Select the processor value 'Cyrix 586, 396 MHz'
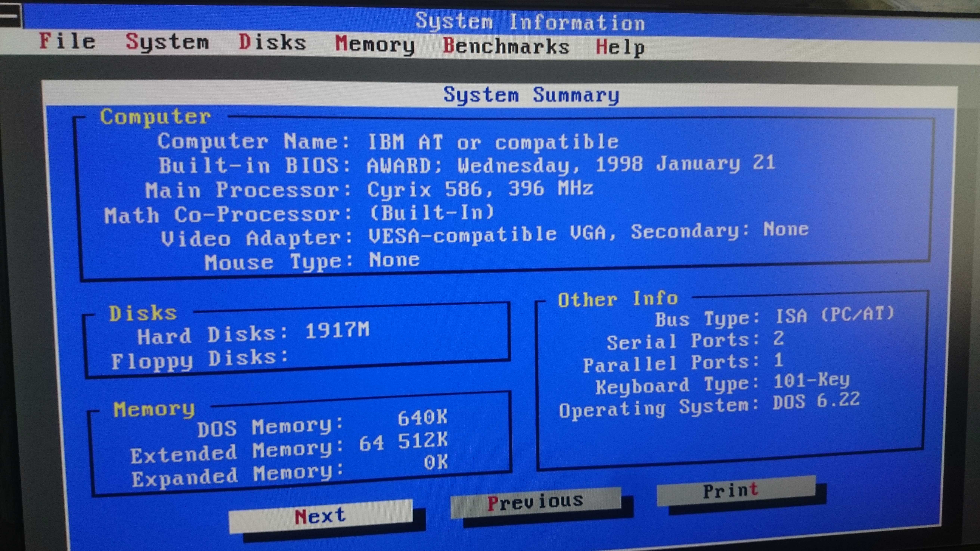The height and width of the screenshot is (551, 980). click(x=480, y=189)
